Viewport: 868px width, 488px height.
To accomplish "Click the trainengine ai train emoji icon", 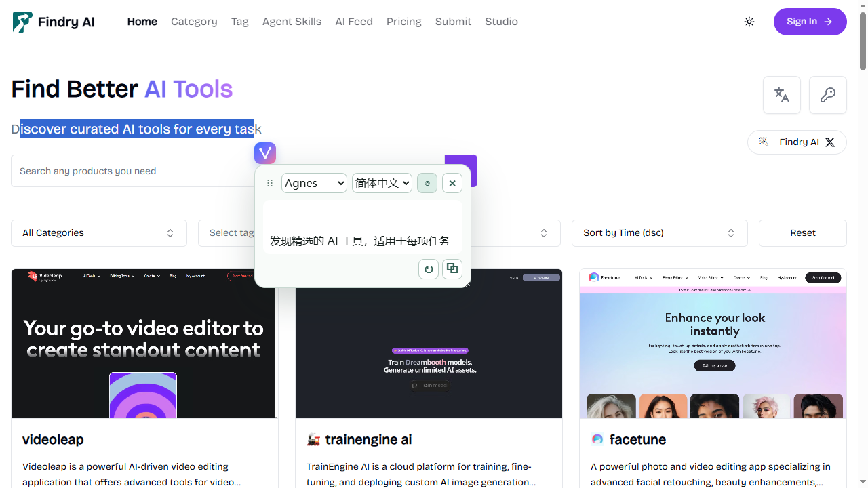I will click(313, 440).
